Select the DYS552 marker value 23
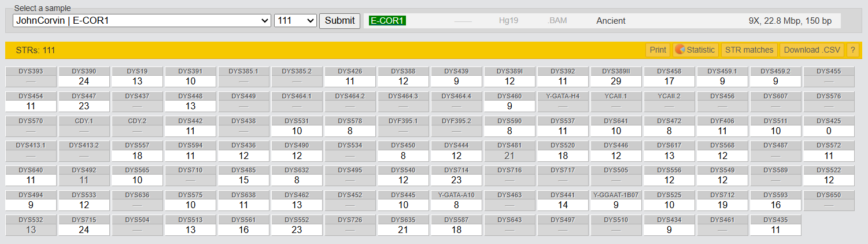Image resolution: width=868 pixels, height=244 pixels. [x=297, y=231]
